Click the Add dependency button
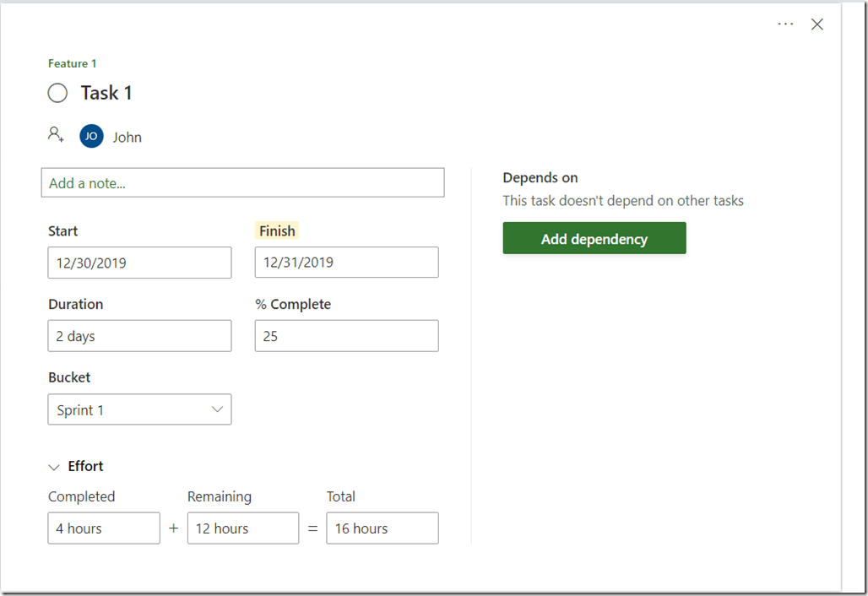This screenshot has width=868, height=596. click(594, 239)
